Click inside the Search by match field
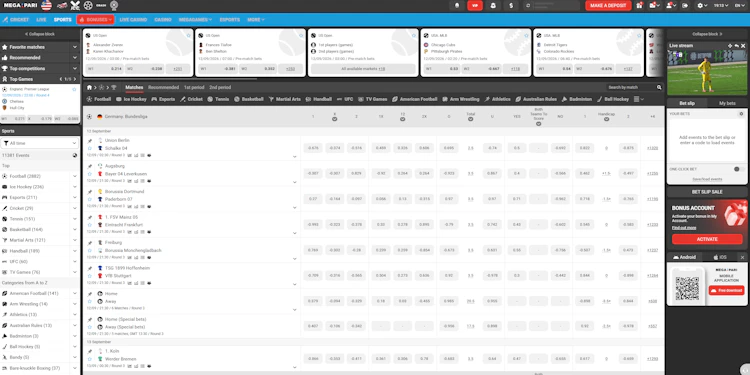Viewport: 750px width, 375px height. coord(631,88)
